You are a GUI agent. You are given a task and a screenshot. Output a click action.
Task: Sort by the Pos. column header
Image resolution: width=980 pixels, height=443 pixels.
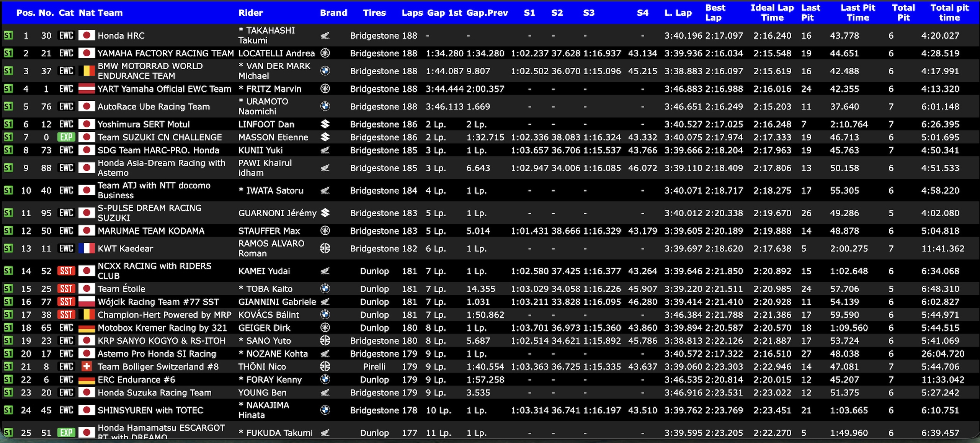pyautogui.click(x=26, y=13)
